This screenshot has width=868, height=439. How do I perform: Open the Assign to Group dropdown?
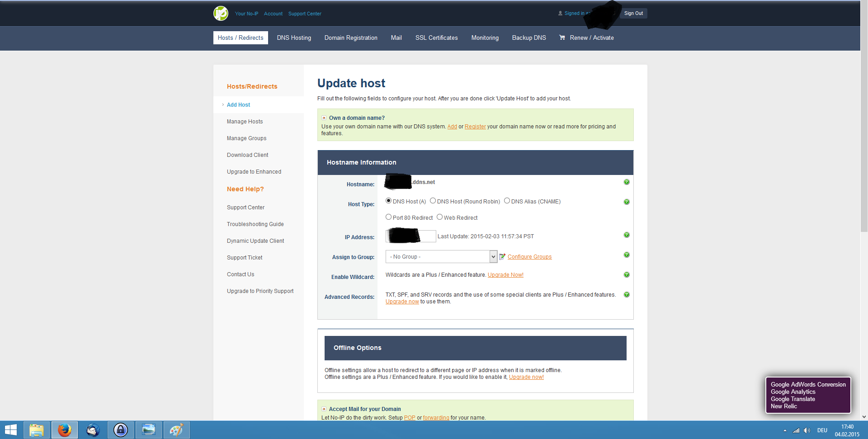(x=441, y=257)
